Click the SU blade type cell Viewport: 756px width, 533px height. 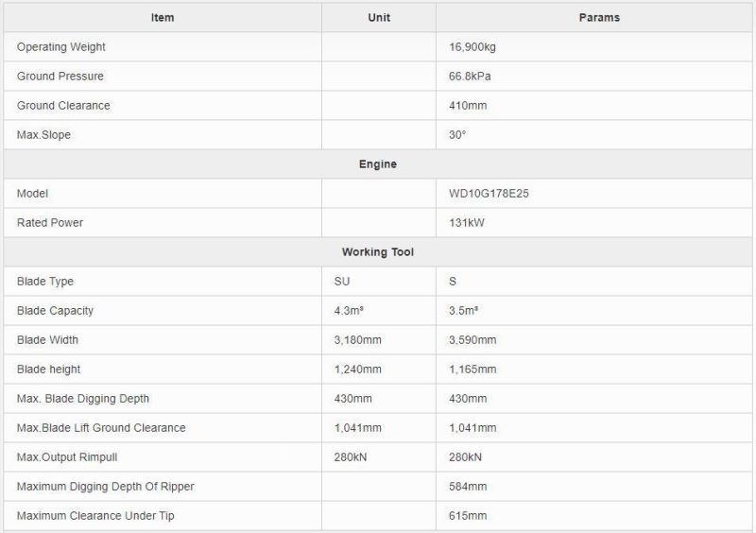point(342,282)
